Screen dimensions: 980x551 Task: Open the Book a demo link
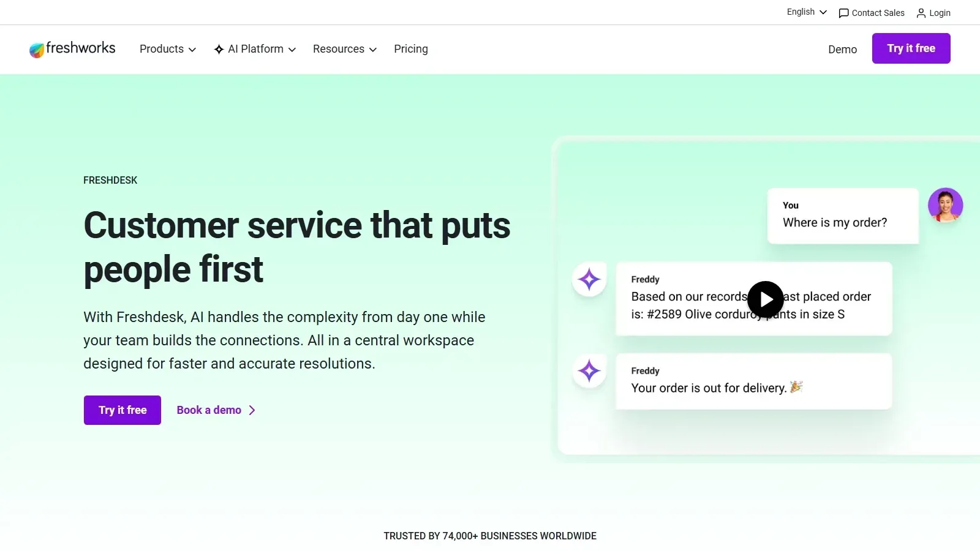click(x=216, y=410)
